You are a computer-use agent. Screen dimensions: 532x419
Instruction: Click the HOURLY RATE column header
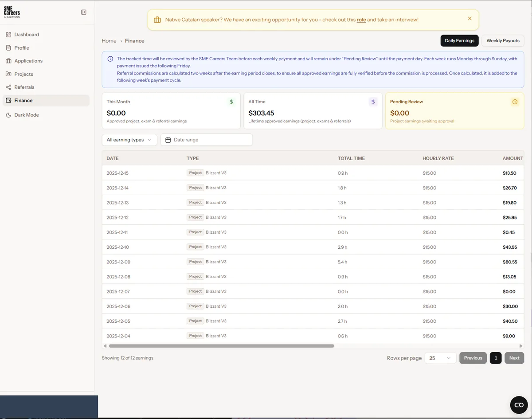[x=438, y=158]
